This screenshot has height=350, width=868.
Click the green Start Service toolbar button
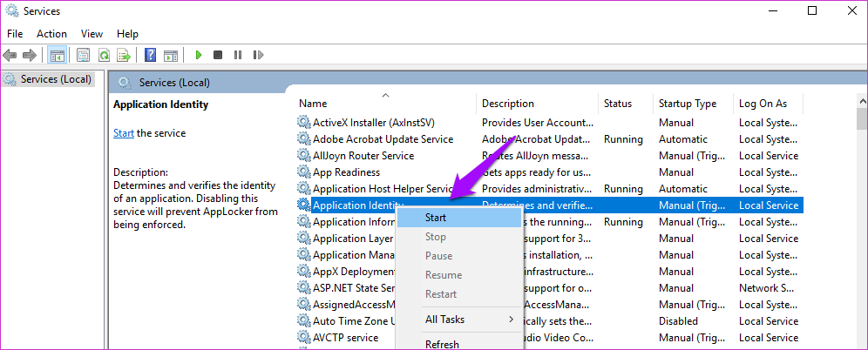coord(199,56)
